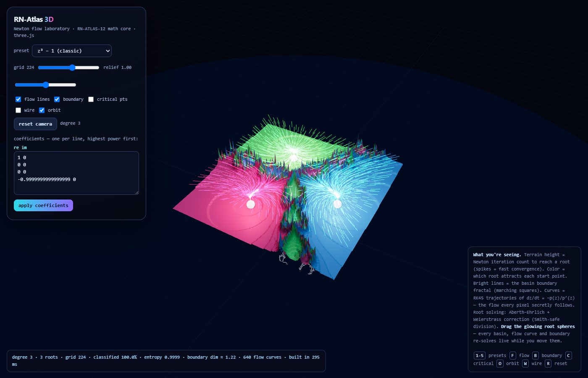Click '640 flow curves' in status bar
This screenshot has width=588, height=378.
(262, 357)
